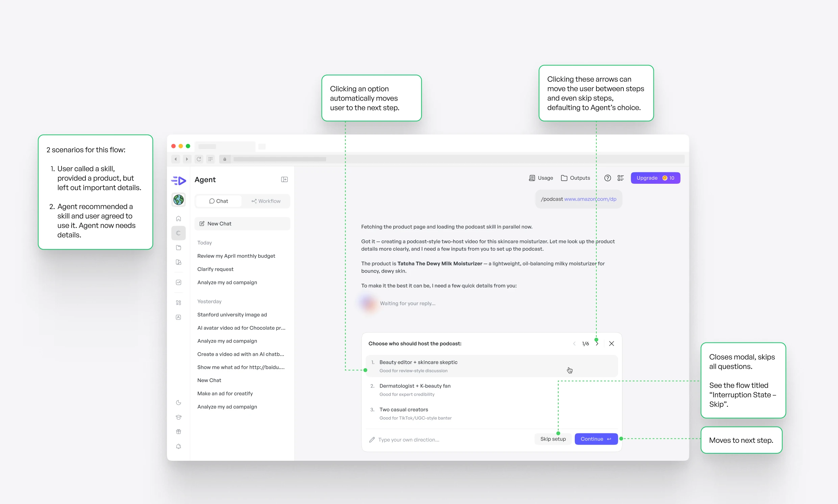Screen dimensions: 838x504
Task: Click the browser back arrow
Action: pos(176,159)
